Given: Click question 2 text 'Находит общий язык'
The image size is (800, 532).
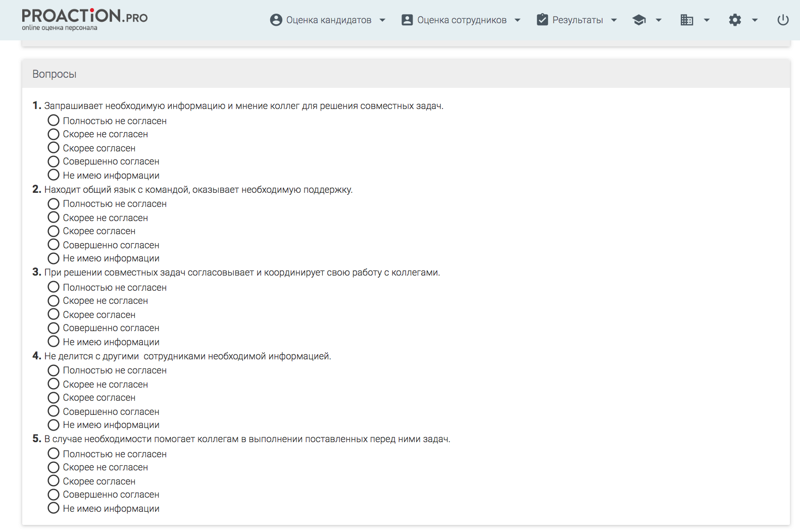Looking at the screenshot, I should tap(198, 190).
